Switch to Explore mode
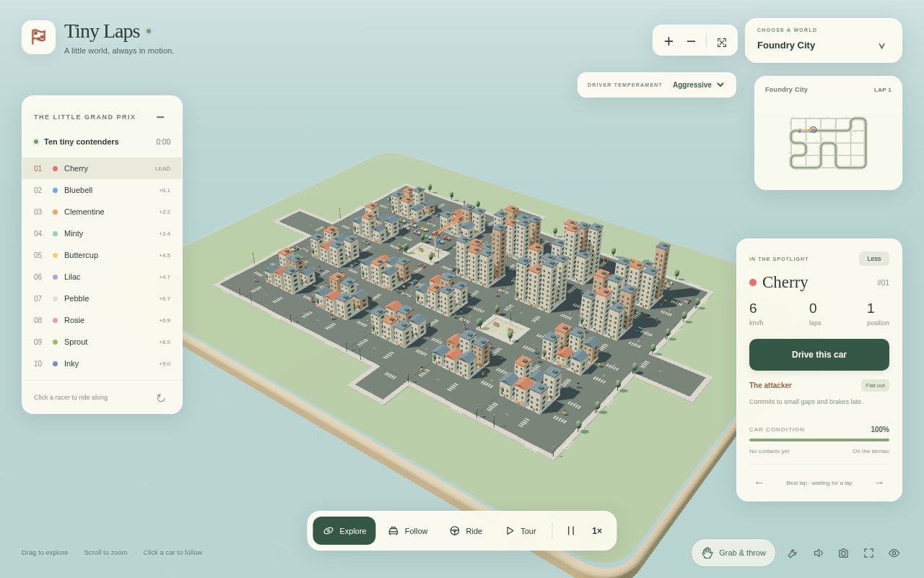 [344, 531]
